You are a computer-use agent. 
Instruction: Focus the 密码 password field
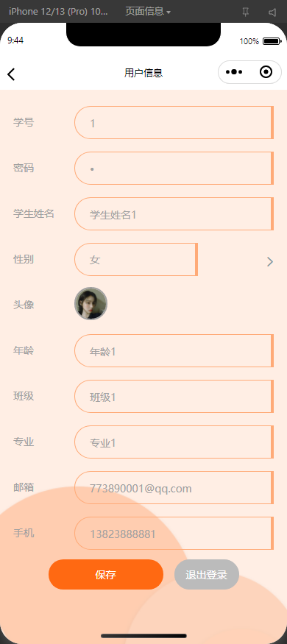tap(174, 168)
